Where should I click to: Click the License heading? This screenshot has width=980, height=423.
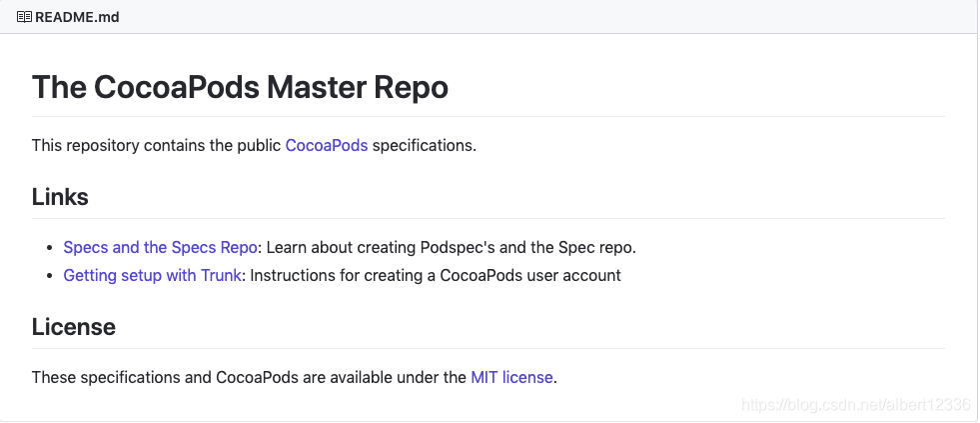(x=74, y=327)
